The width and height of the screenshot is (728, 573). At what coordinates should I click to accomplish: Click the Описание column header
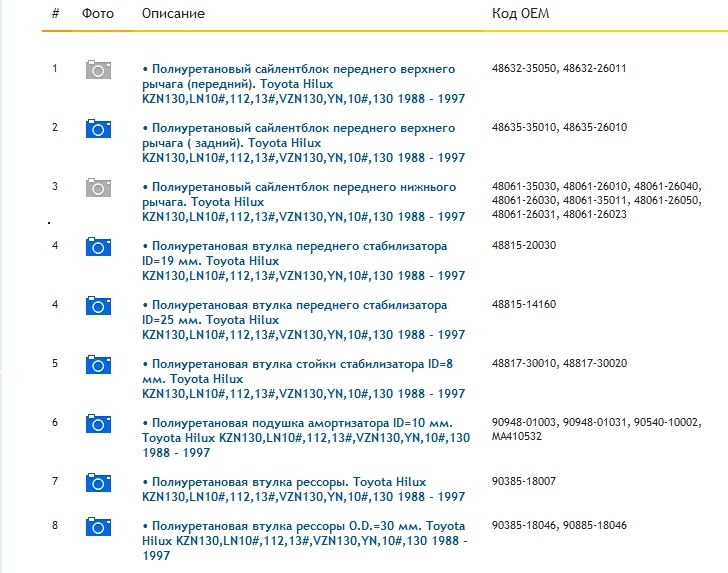tap(173, 13)
